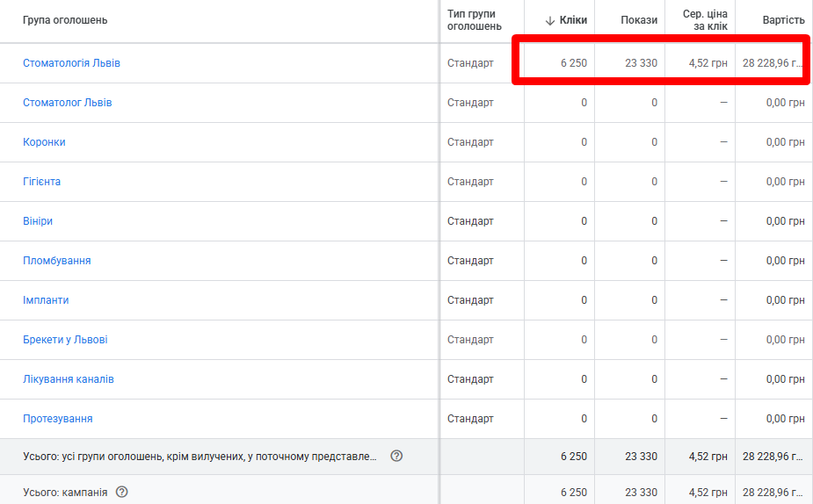Image resolution: width=813 pixels, height=504 pixels.
Task: Select the 28 228,96 cost cell for Стоматологія Львів
Action: coord(773,63)
